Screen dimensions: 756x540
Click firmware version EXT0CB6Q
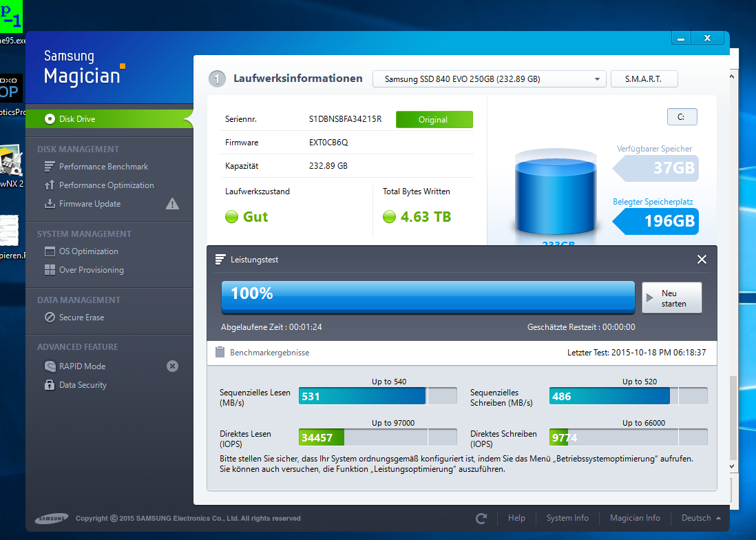click(328, 143)
